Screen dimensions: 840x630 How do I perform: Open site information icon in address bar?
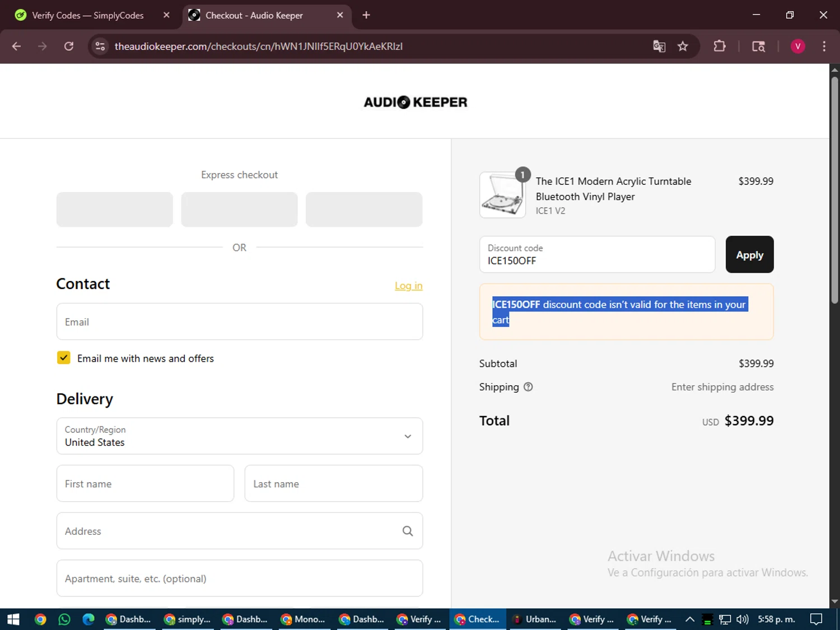coord(100,46)
